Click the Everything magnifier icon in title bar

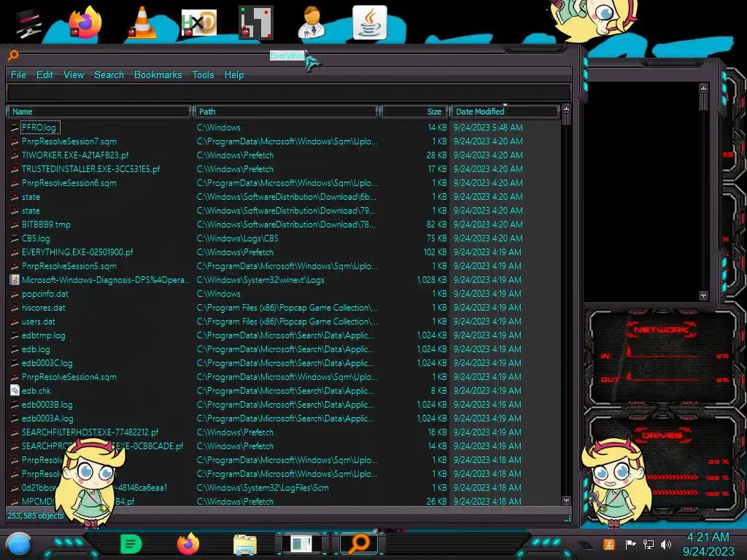point(13,55)
